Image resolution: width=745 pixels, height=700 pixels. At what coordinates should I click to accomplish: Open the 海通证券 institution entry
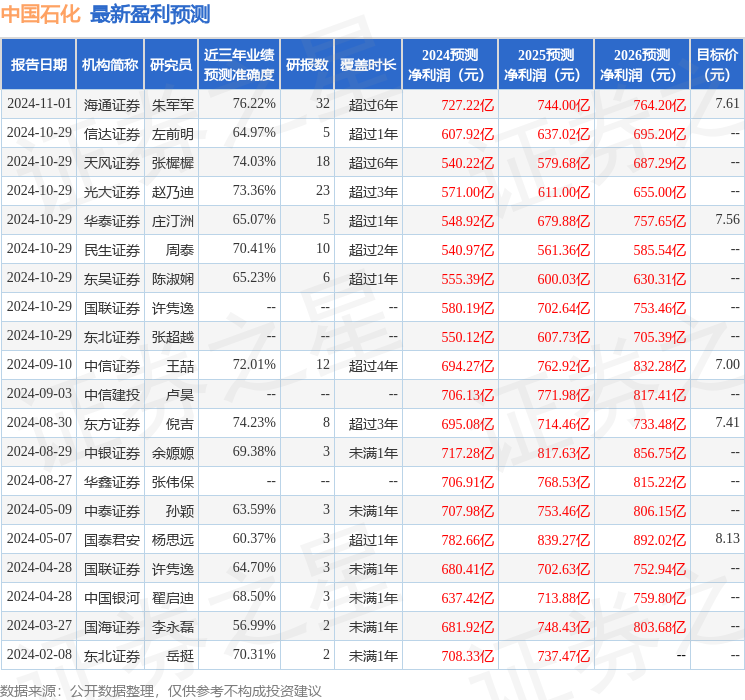pos(111,104)
